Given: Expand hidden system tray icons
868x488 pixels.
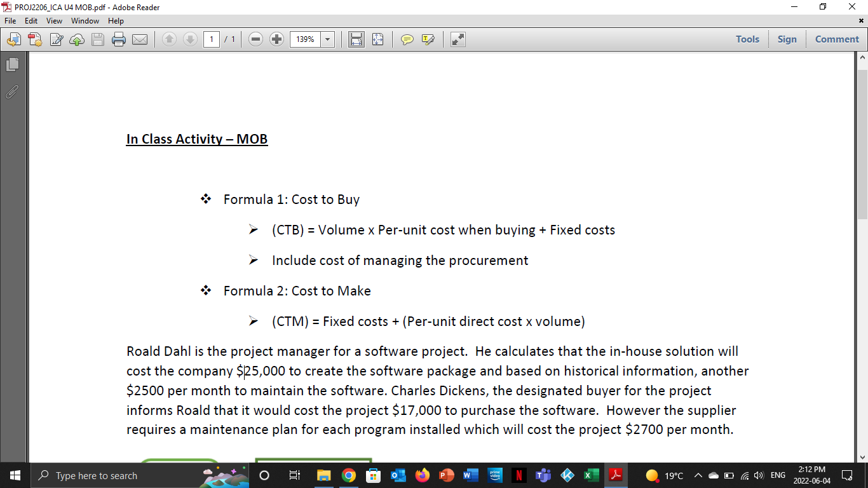Looking at the screenshot, I should (698, 475).
